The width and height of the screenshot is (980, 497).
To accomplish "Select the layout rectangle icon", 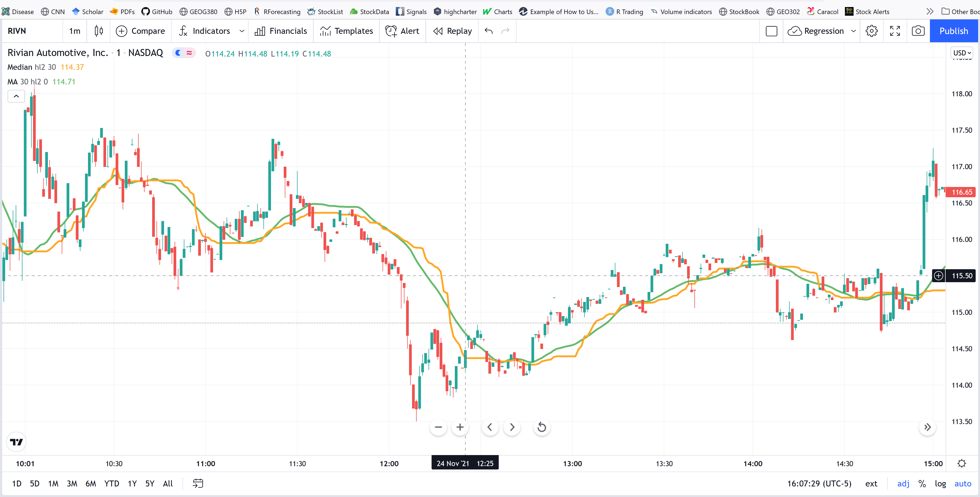I will (771, 31).
